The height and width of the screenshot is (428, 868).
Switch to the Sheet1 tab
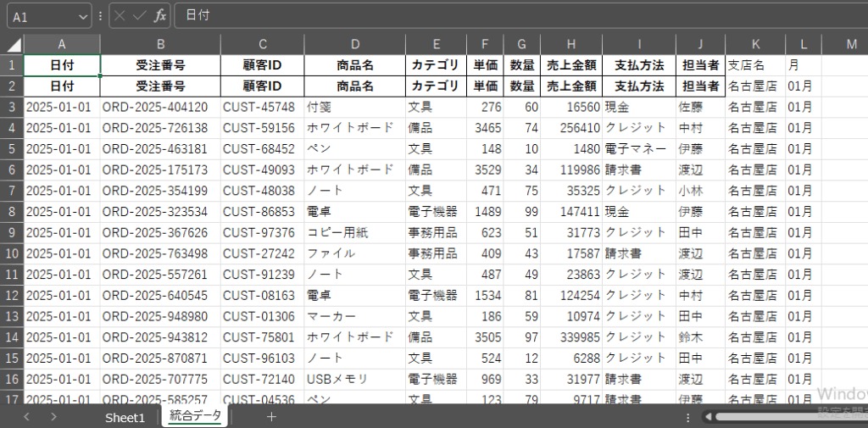(125, 417)
